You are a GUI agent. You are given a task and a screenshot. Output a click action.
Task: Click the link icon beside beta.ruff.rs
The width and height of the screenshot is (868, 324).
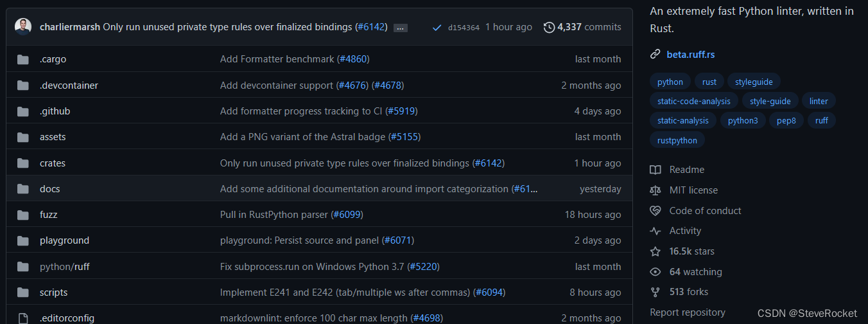[655, 55]
